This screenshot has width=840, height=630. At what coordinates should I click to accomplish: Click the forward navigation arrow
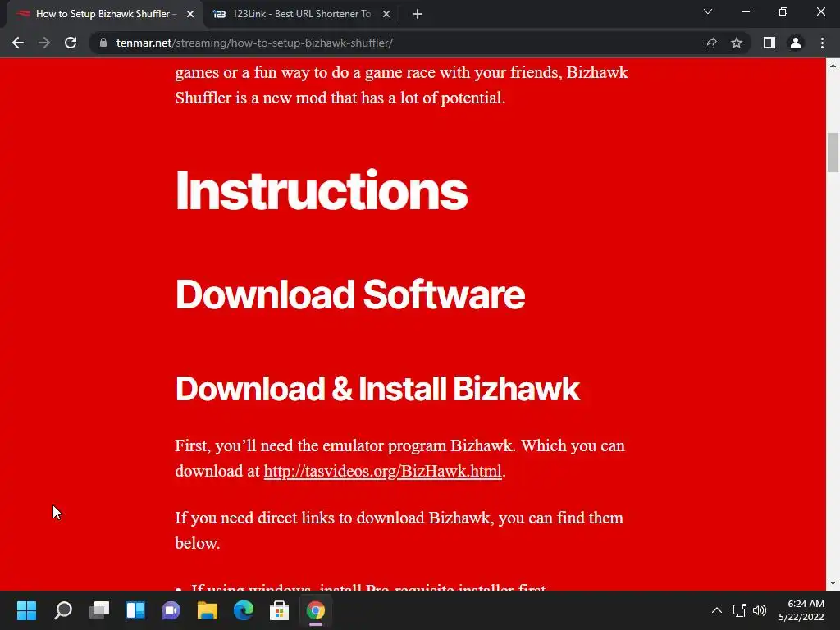(44, 43)
